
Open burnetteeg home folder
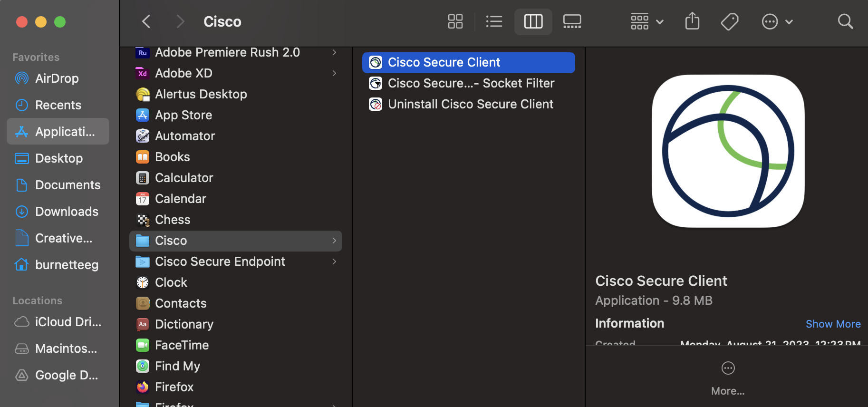(x=58, y=265)
